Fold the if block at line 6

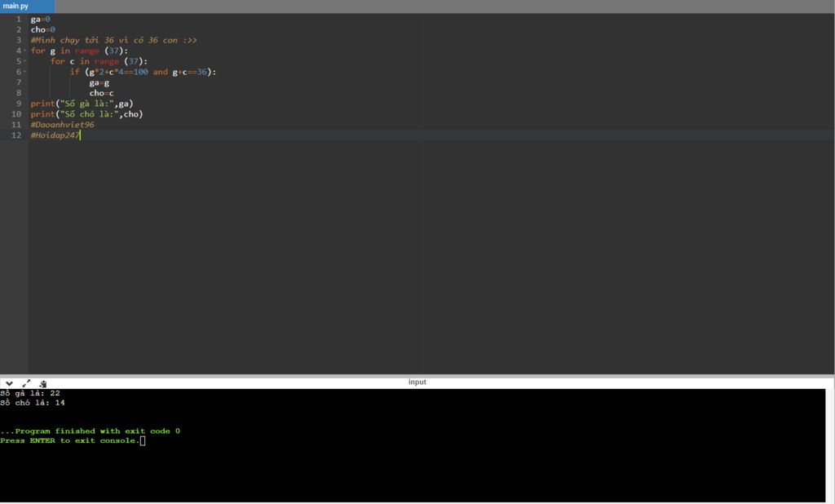click(x=24, y=72)
